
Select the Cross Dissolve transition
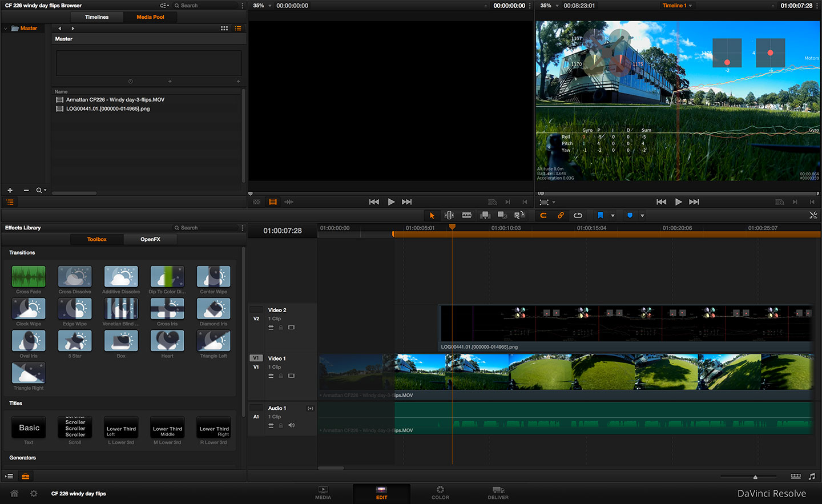coord(75,280)
